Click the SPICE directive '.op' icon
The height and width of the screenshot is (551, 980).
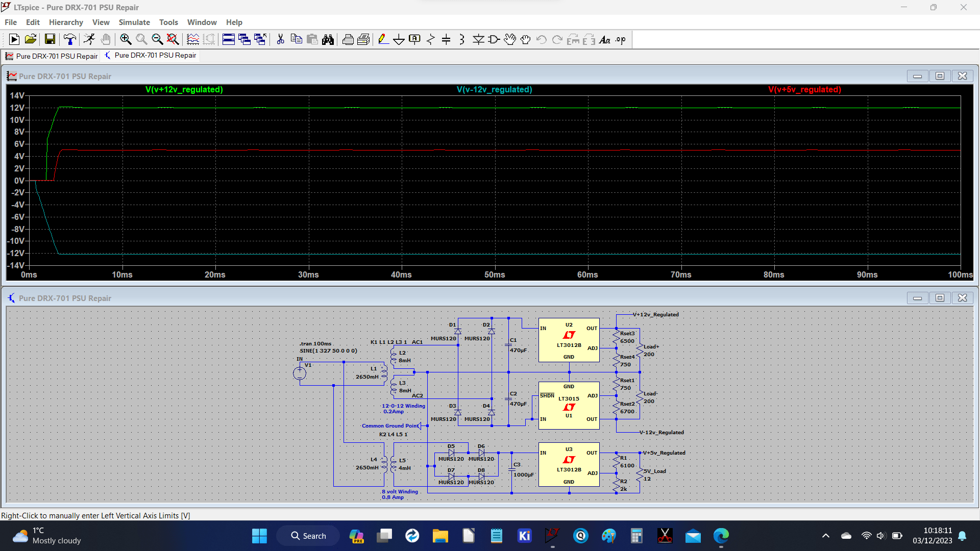pyautogui.click(x=621, y=39)
